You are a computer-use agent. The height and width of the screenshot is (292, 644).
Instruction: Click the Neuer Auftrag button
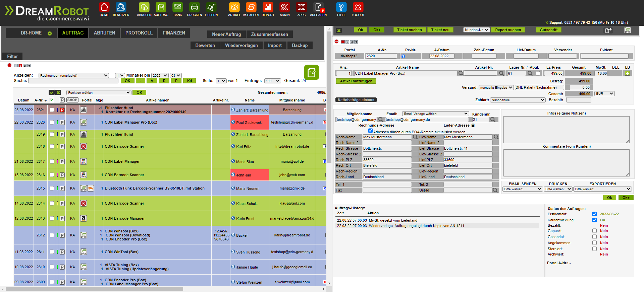pos(226,34)
